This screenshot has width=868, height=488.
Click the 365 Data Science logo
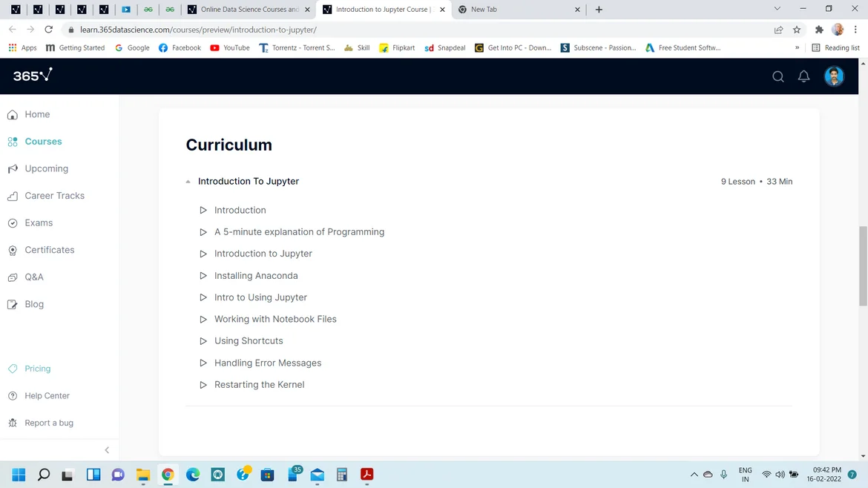tap(33, 75)
